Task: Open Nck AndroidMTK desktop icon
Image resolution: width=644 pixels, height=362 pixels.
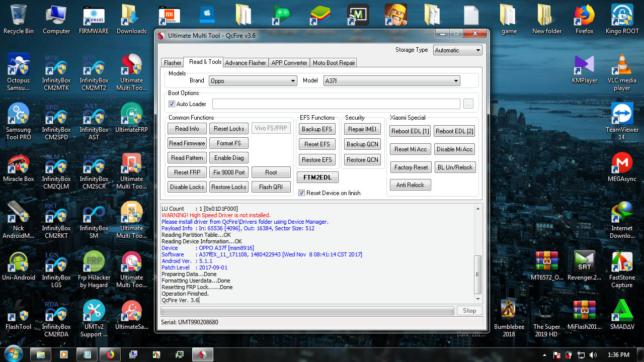Action: coord(19,220)
